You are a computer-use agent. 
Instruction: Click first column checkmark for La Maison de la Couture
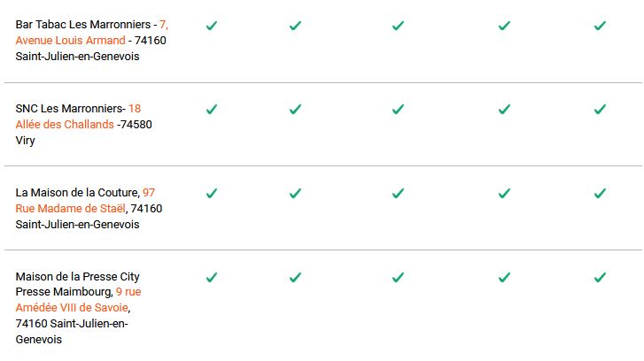pyautogui.click(x=212, y=193)
